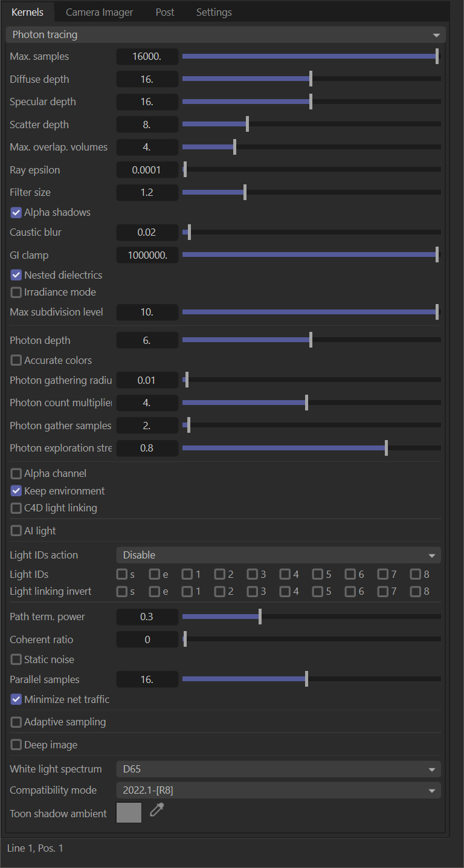Check Light IDs box number 3
Viewport: 464px width, 868px height.
click(x=252, y=574)
